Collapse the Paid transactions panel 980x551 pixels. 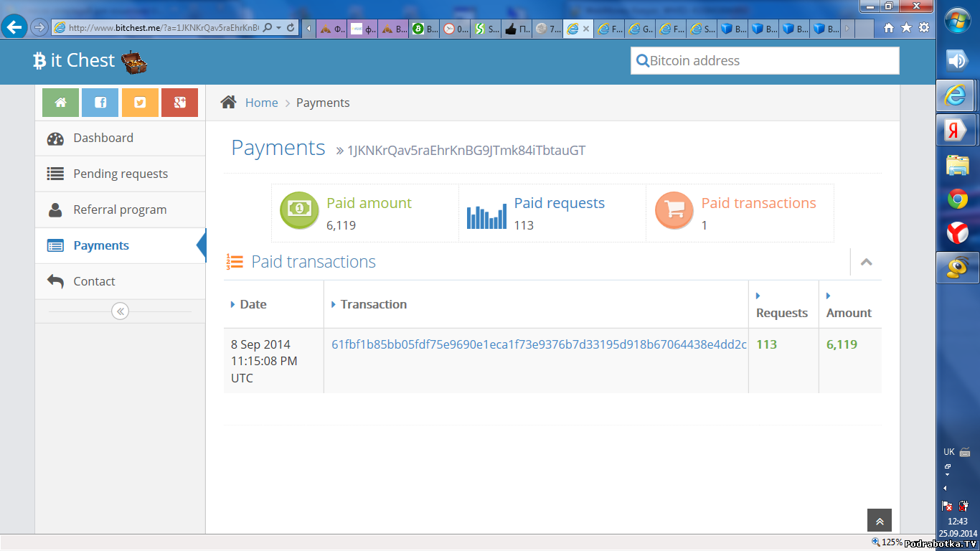(866, 262)
